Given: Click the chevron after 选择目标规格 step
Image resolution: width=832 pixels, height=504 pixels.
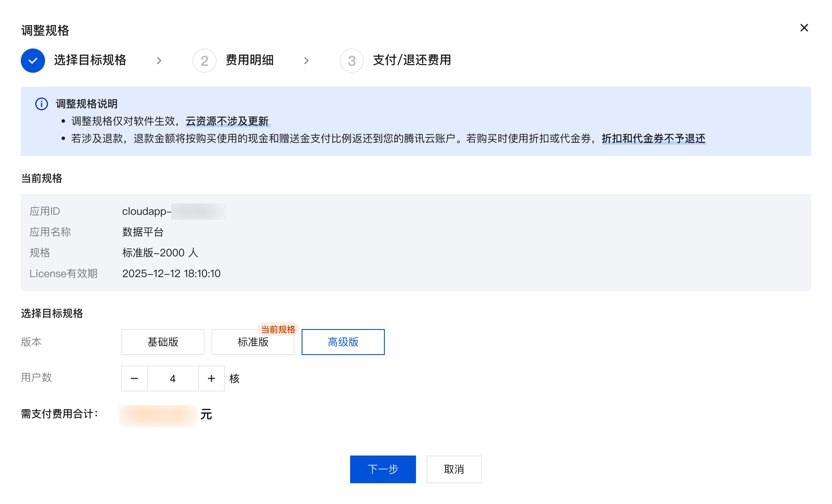Looking at the screenshot, I should (159, 61).
